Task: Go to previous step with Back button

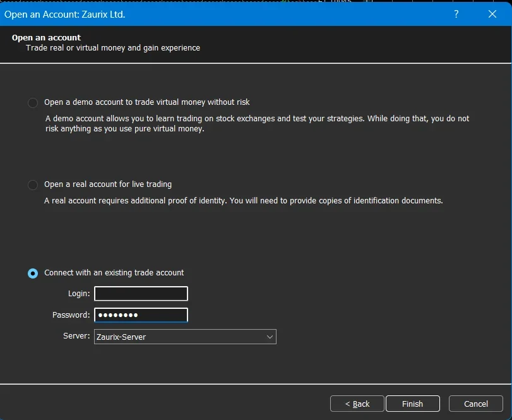Action: click(357, 404)
